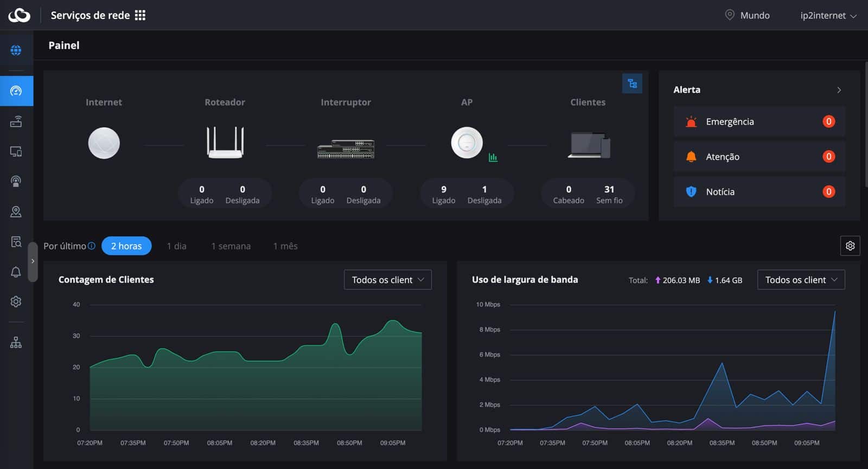Click the Serviços de rede title
868x469 pixels.
click(90, 15)
